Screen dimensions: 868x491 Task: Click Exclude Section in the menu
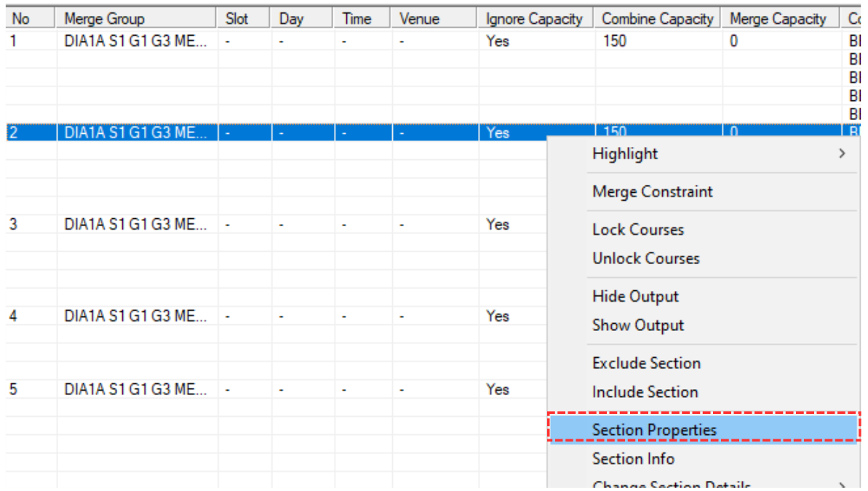point(646,363)
